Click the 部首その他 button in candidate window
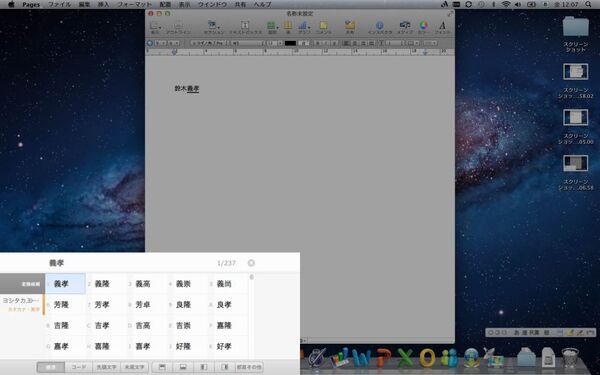The image size is (600, 375). (249, 367)
